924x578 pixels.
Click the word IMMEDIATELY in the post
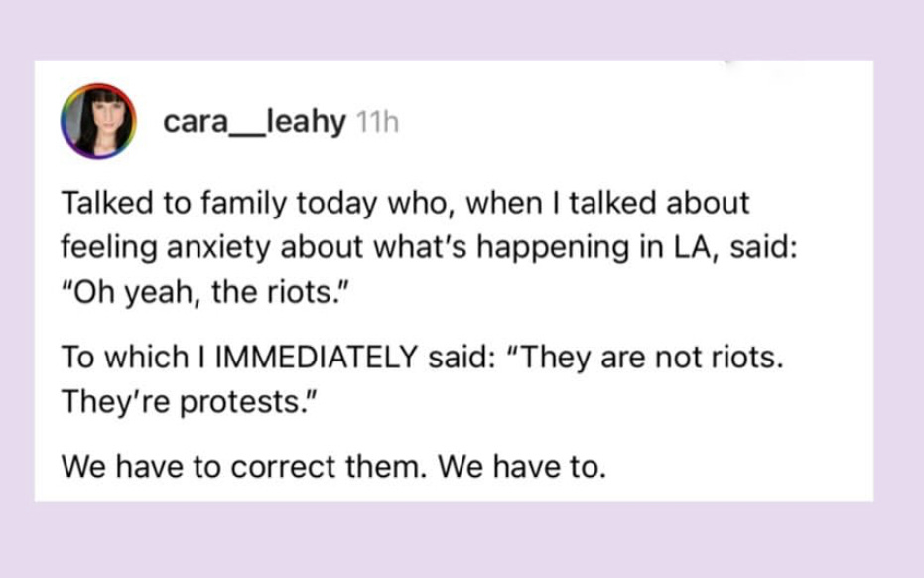[317, 357]
